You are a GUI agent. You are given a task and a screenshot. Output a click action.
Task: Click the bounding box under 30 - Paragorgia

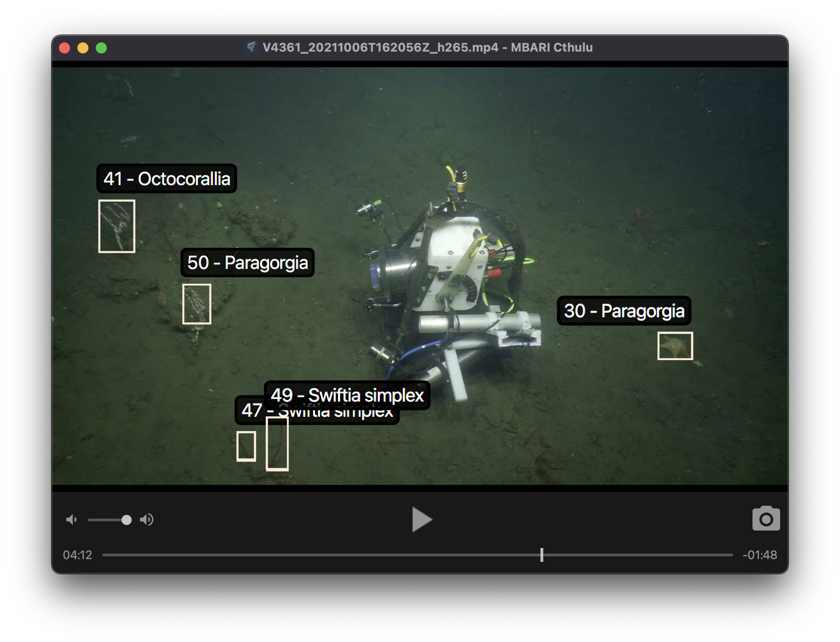[x=675, y=346]
